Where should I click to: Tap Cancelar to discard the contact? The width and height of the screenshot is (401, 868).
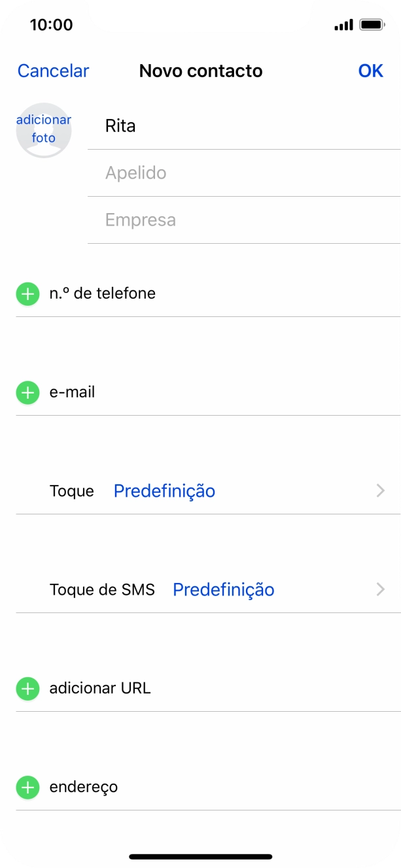click(x=53, y=71)
